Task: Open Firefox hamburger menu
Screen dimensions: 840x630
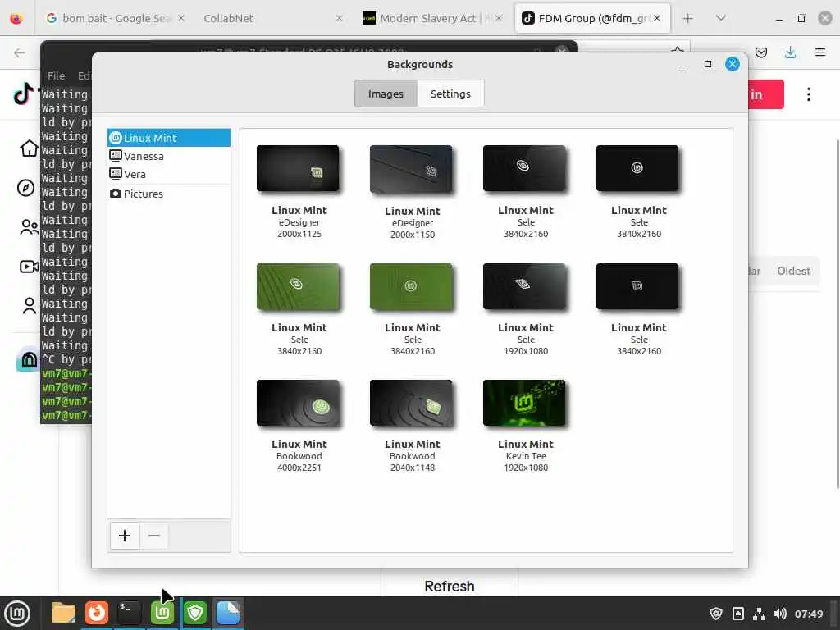Action: tap(820, 52)
